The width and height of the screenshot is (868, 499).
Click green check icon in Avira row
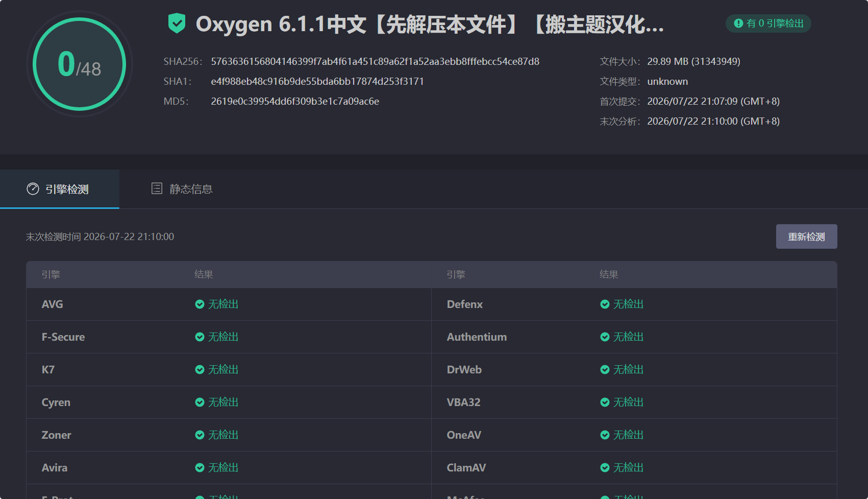pos(200,468)
